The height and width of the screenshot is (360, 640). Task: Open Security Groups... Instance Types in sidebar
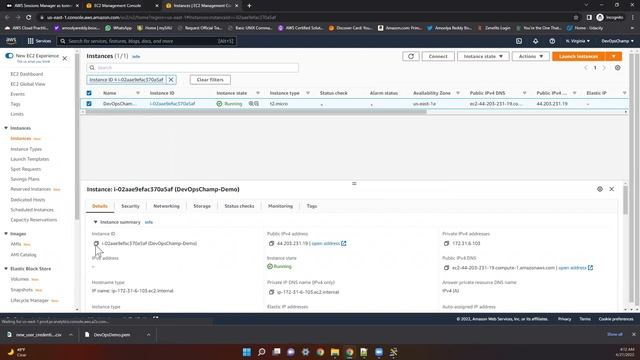point(26,149)
